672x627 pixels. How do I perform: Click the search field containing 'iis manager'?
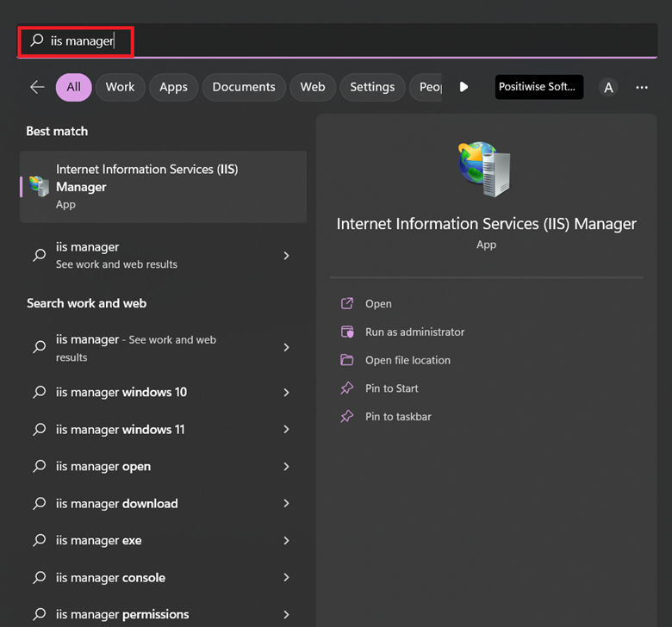coord(337,40)
